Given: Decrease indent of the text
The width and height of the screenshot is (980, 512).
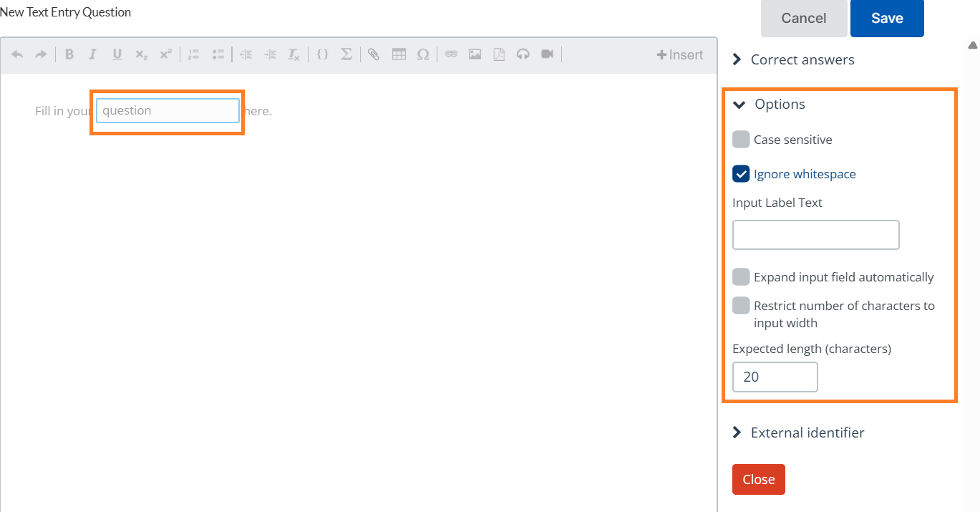Looking at the screenshot, I should [x=246, y=54].
